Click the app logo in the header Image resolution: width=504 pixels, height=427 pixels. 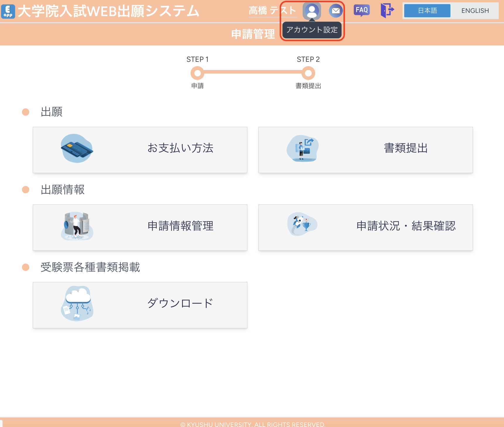(8, 11)
